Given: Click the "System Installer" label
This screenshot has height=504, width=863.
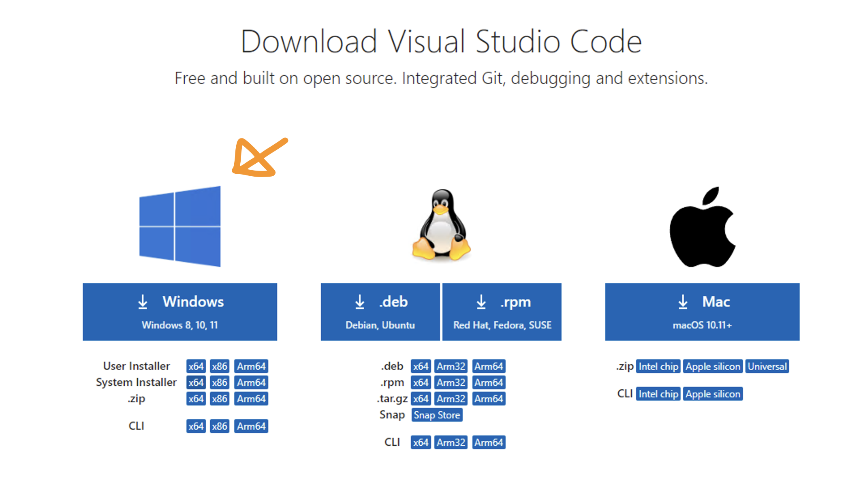Looking at the screenshot, I should click(x=136, y=382).
